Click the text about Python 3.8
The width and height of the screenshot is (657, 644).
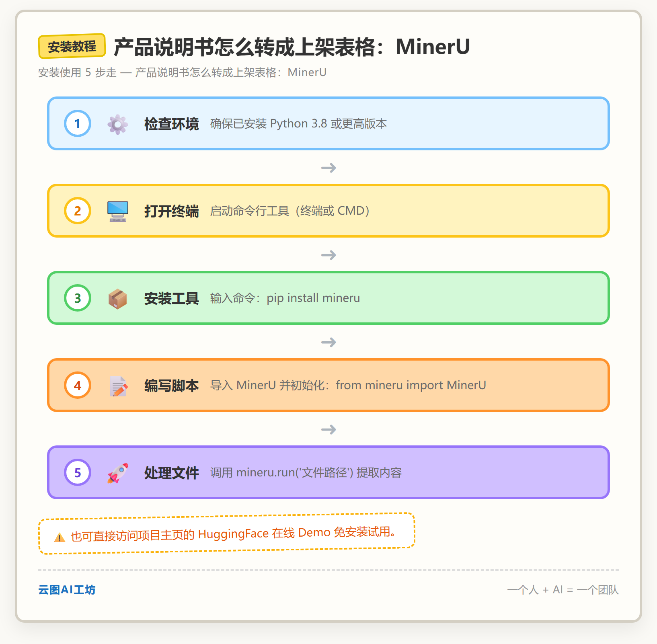[298, 124]
